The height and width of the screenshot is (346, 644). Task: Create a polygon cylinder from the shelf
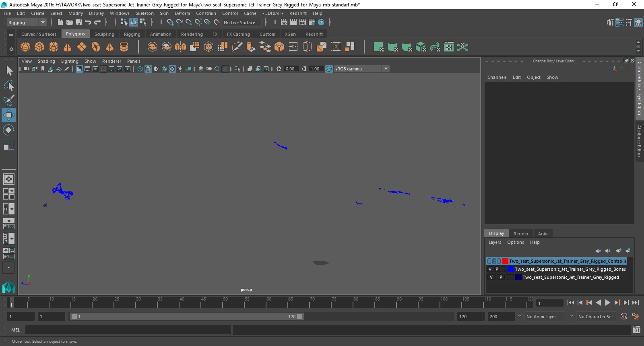pos(54,47)
